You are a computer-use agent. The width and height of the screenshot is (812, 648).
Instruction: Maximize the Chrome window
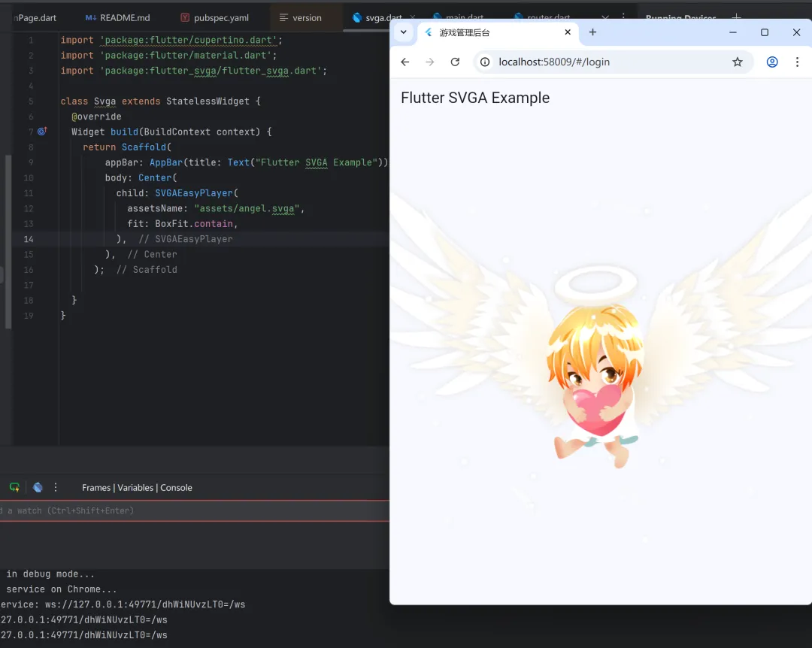765,32
